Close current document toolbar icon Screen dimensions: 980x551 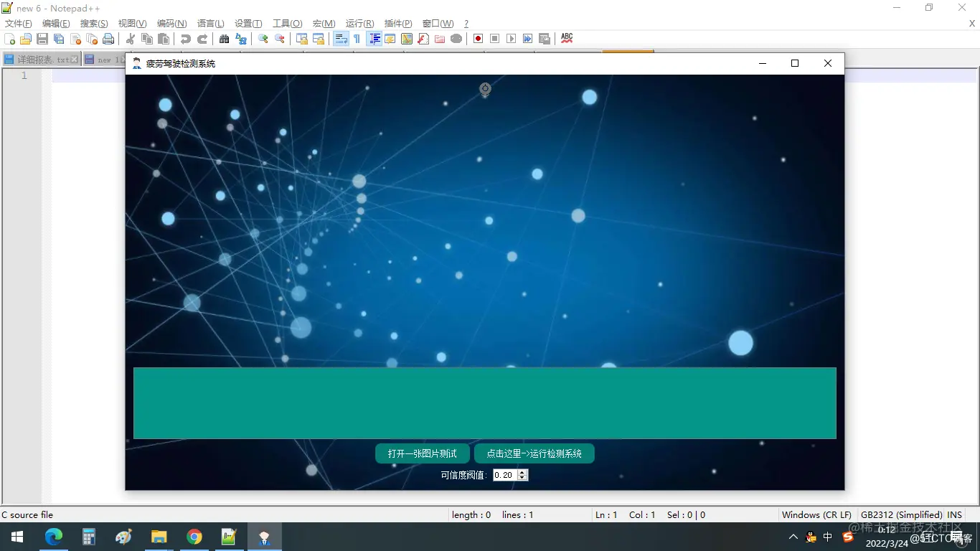(x=75, y=39)
